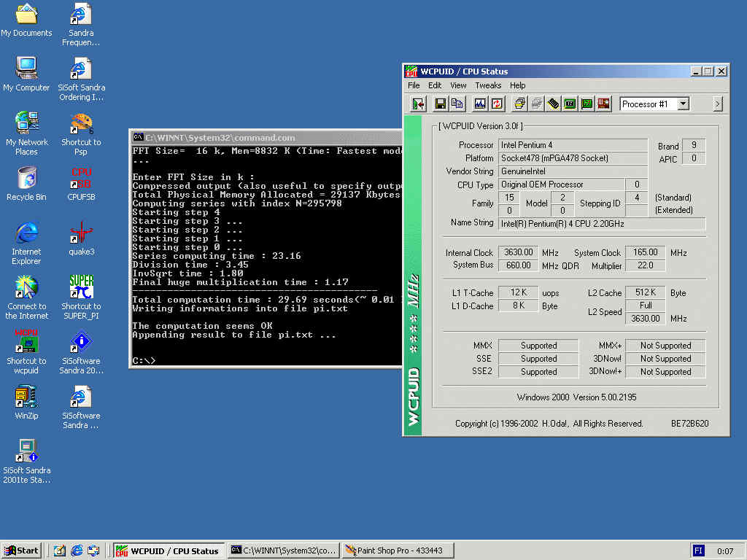
Task: Click the memory chip icon in toolbar
Action: (x=554, y=104)
